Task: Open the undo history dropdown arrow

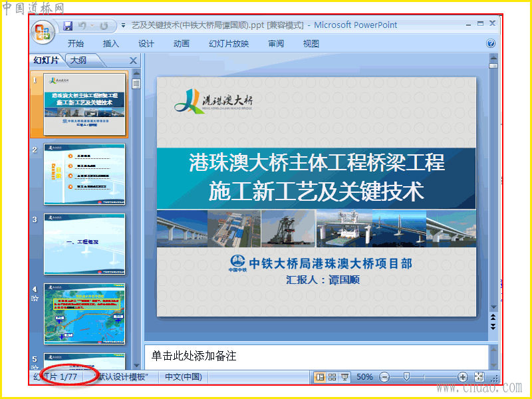Action: pos(92,26)
